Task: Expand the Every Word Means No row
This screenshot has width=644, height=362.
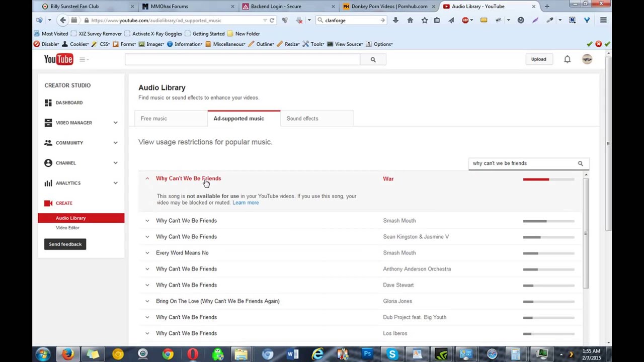Action: point(147,253)
